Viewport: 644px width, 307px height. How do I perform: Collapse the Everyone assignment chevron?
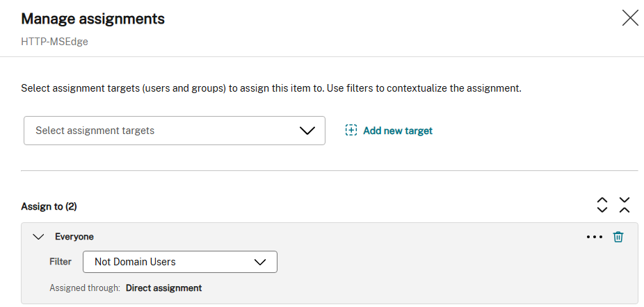coord(38,237)
